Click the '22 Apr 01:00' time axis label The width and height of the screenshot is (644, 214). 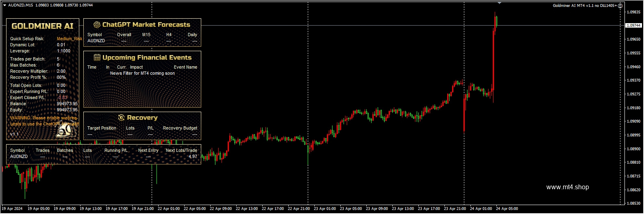pos(169,209)
